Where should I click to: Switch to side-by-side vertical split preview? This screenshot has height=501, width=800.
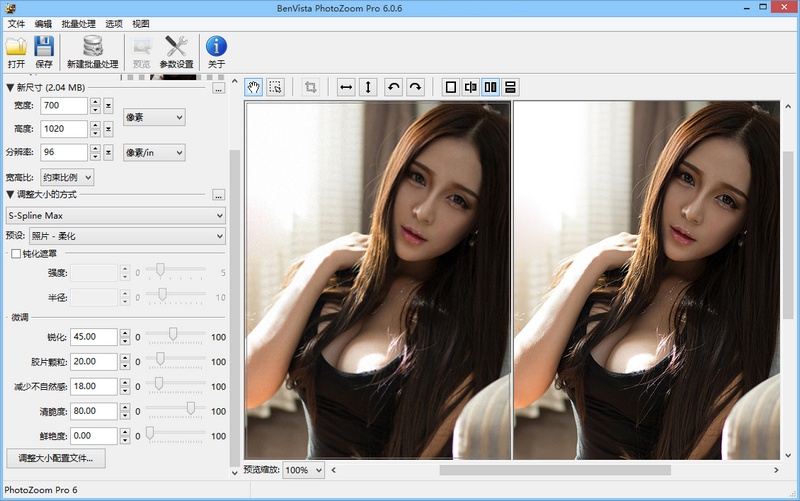pyautogui.click(x=490, y=87)
